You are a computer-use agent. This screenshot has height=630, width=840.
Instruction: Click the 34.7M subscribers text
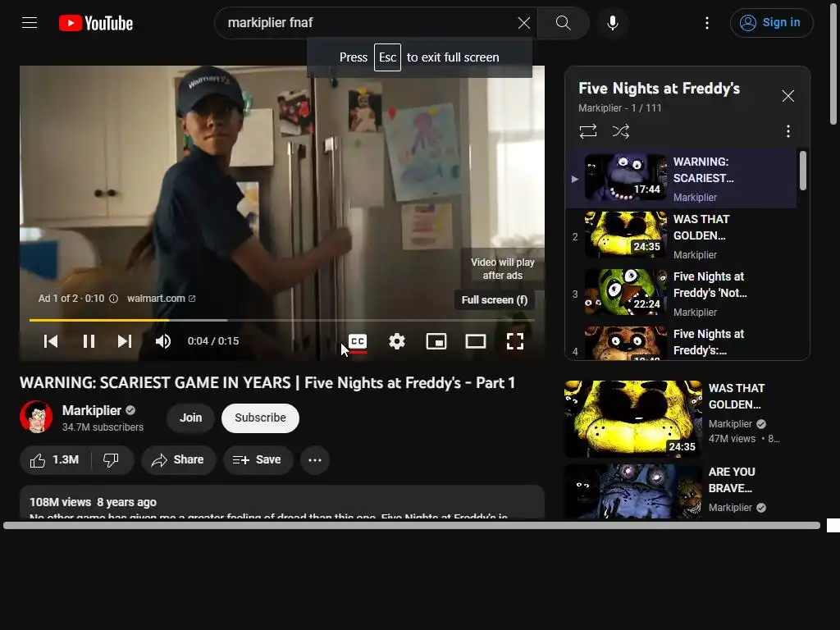103,427
